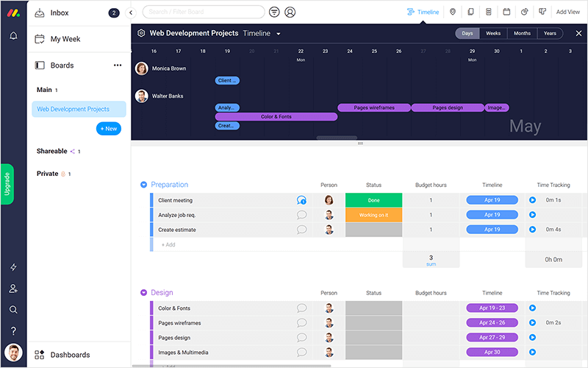Click the filter icon beside search
The width and height of the screenshot is (588, 368).
click(274, 12)
